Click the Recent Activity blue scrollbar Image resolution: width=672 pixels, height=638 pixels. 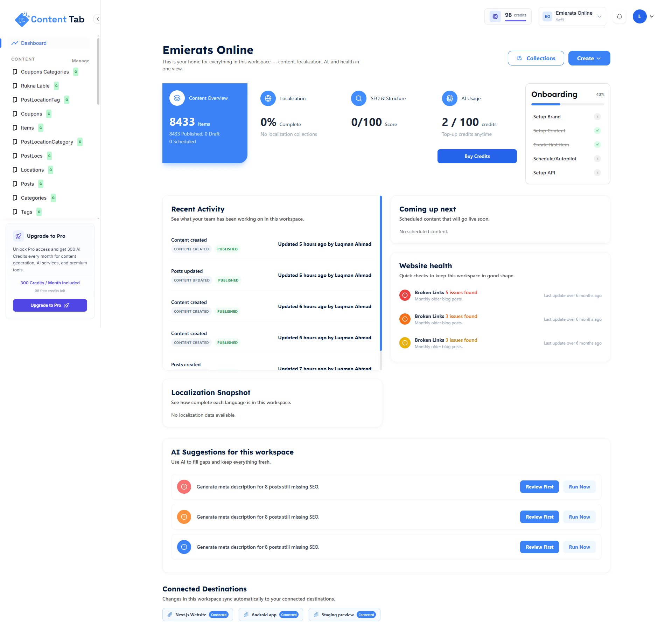pos(381,273)
